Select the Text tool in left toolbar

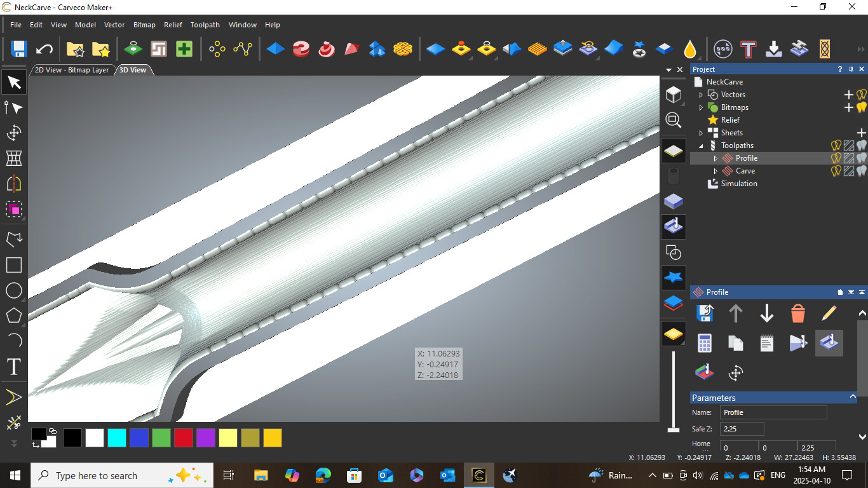14,367
